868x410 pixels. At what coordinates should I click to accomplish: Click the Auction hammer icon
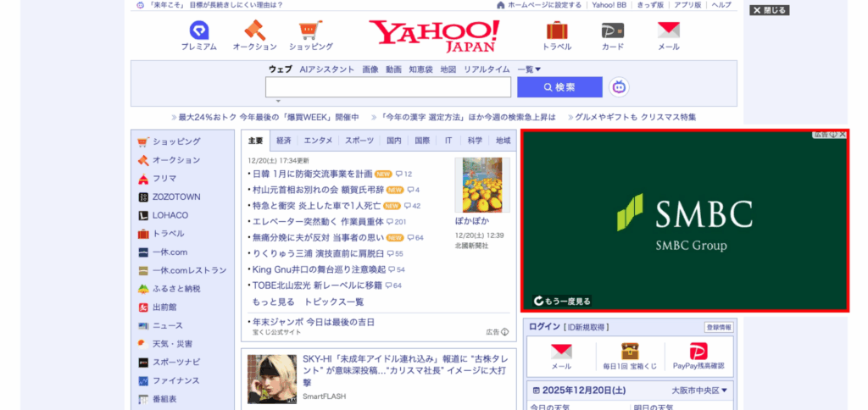pyautogui.click(x=254, y=30)
